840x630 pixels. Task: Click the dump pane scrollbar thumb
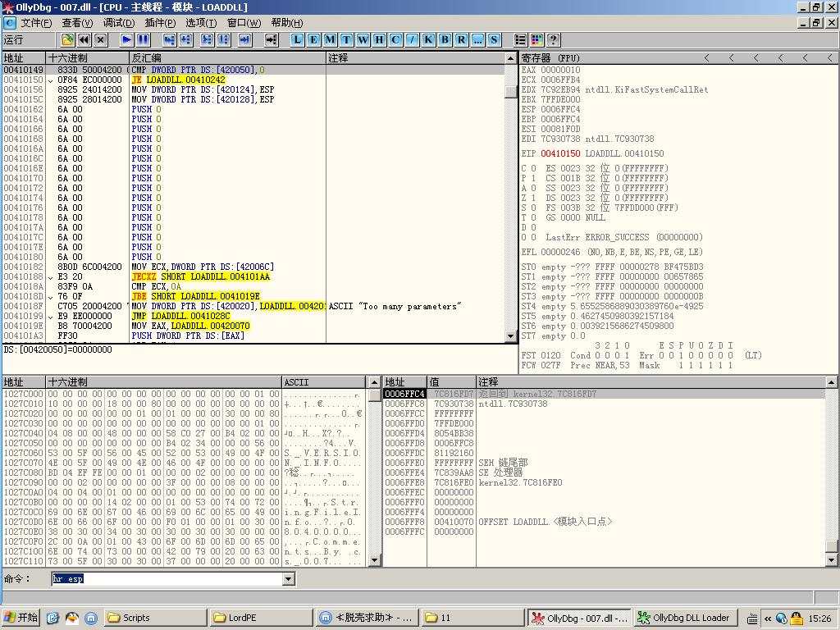click(x=374, y=395)
